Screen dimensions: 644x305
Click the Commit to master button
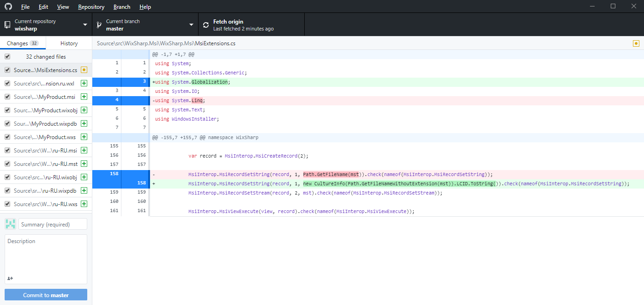[x=46, y=295]
